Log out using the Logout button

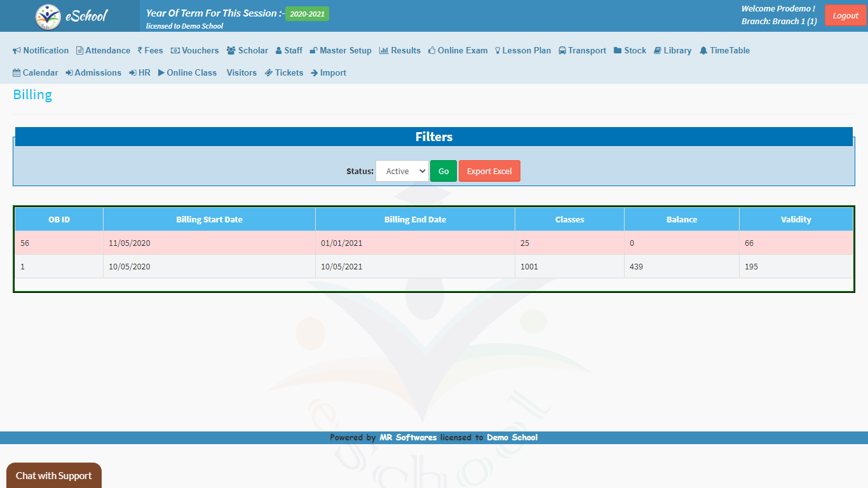tap(845, 16)
